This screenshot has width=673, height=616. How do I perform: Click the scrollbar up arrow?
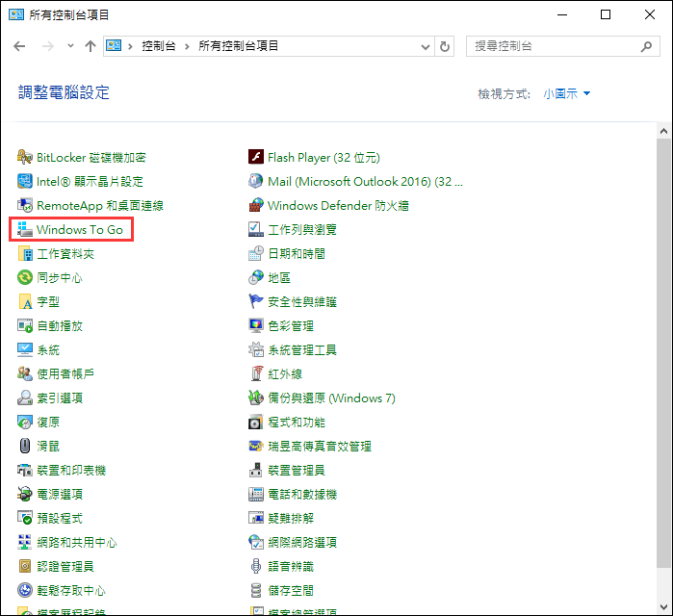tap(663, 131)
